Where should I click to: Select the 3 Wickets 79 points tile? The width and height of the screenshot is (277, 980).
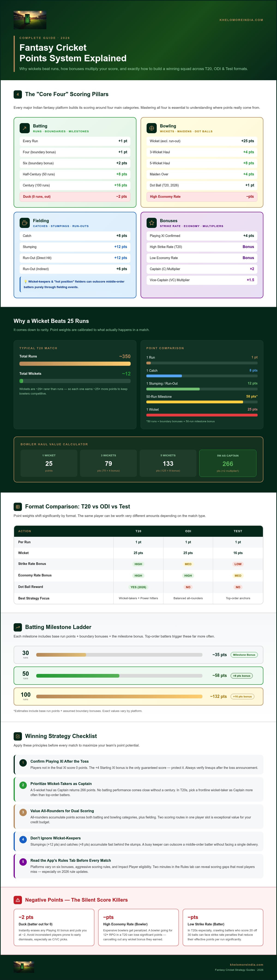(108, 463)
